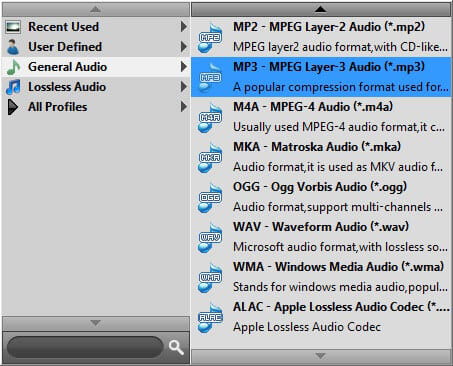453x366 pixels.
Task: Click 'Microsoft audio format,with lossless' description
Action: (340, 247)
